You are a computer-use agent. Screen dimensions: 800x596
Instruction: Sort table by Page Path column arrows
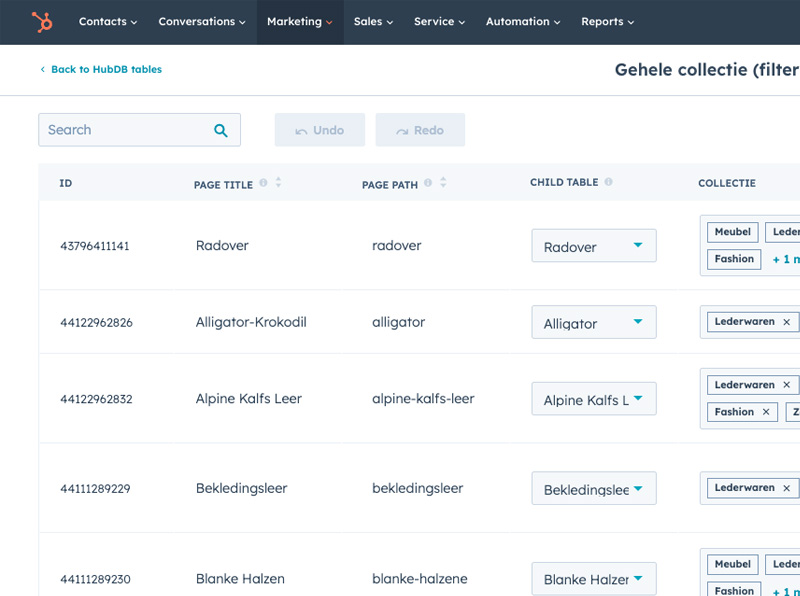(x=443, y=183)
